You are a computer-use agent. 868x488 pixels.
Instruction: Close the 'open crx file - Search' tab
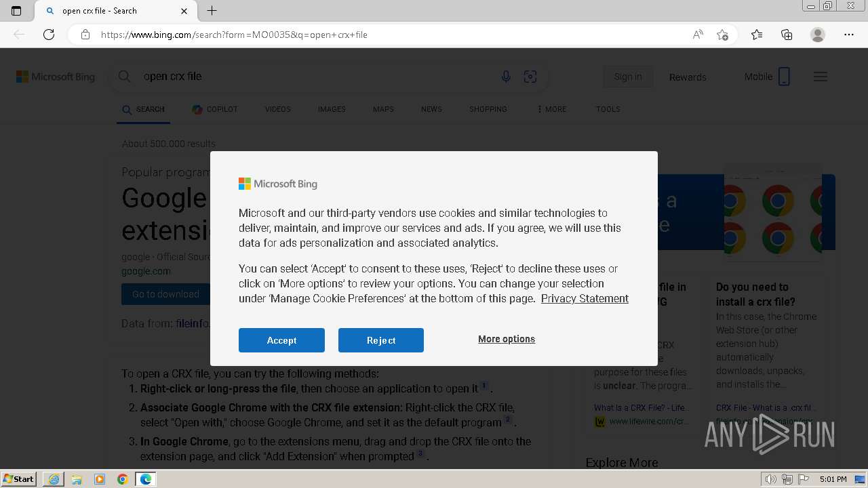click(x=184, y=11)
